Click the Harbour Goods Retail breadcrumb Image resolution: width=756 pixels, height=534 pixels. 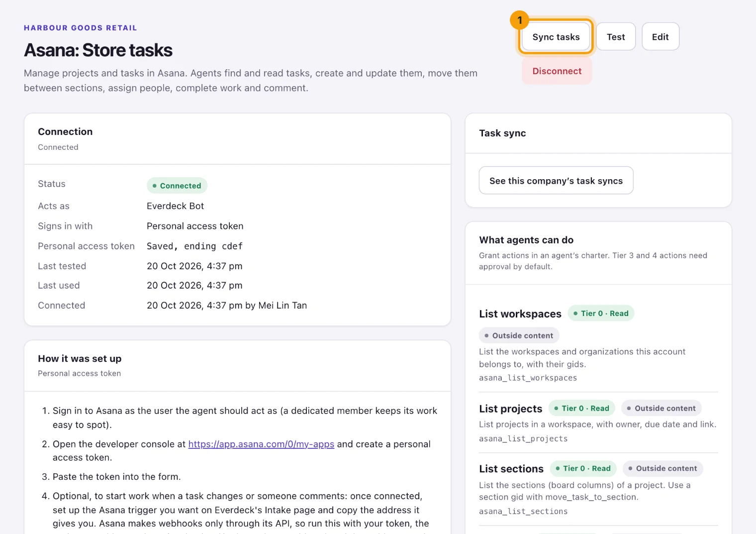(81, 28)
